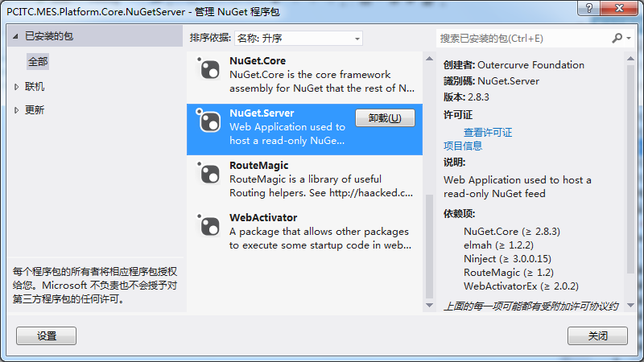The height and width of the screenshot is (362, 644).
Task: Click dependency Ninject (≥ 3.0.0.15)
Action: tap(508, 258)
